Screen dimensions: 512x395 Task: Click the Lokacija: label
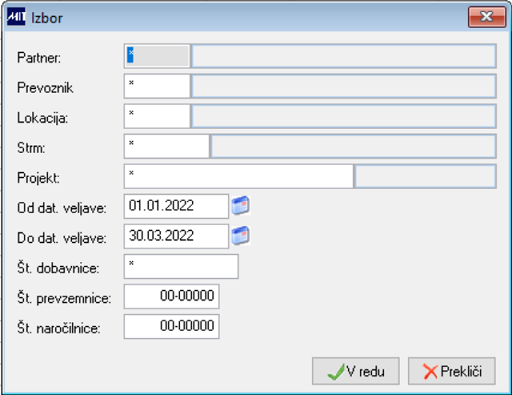pyautogui.click(x=42, y=118)
